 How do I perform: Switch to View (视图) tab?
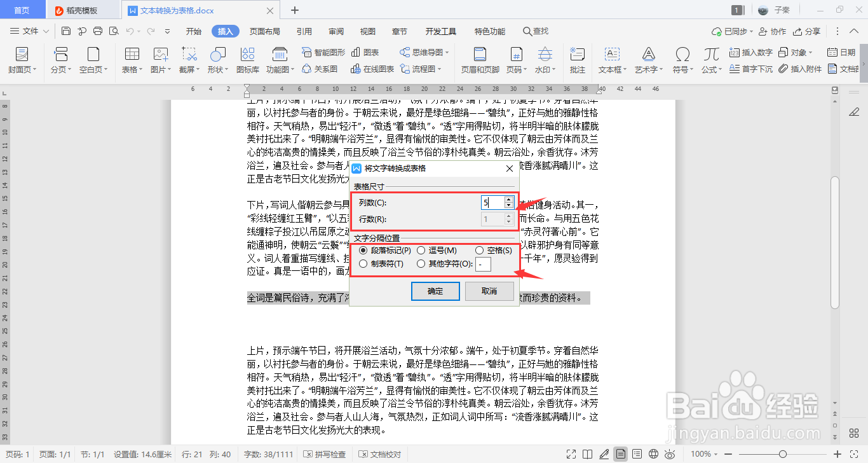[368, 31]
